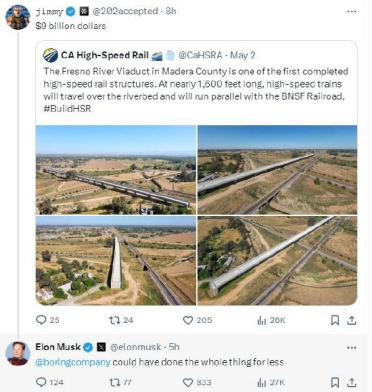Share jimmy's post via share icon
This screenshot has height=392, width=372.
(352, 320)
